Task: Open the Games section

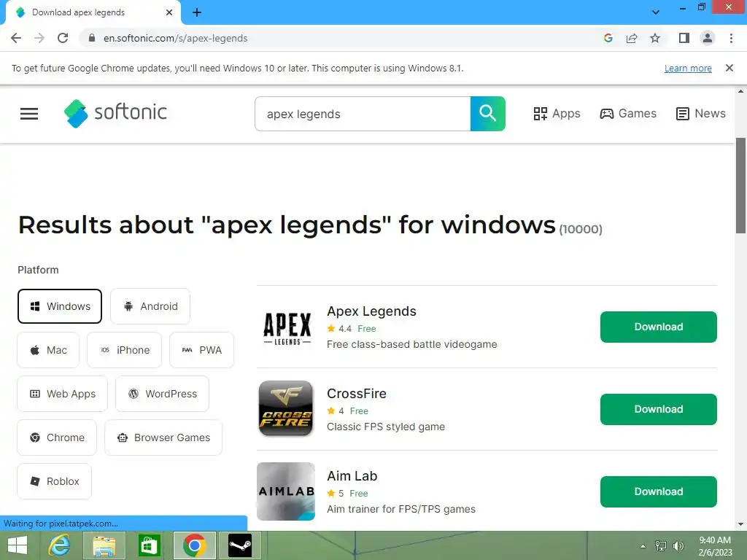Action: (x=628, y=113)
